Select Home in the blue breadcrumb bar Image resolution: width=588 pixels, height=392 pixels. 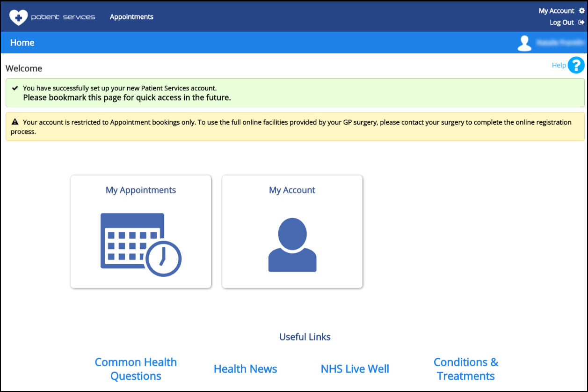point(22,43)
